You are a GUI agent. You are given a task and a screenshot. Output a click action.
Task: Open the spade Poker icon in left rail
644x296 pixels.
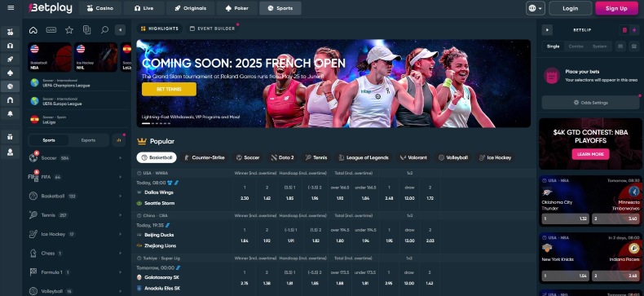11,73
